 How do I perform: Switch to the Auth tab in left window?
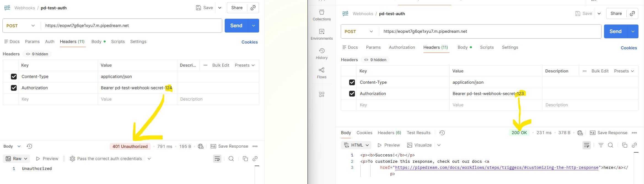point(50,42)
